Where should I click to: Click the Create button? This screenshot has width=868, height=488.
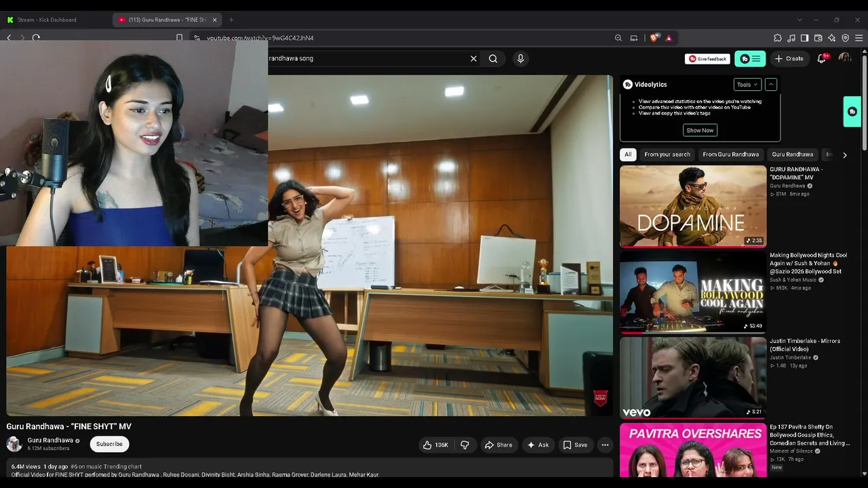coord(789,59)
